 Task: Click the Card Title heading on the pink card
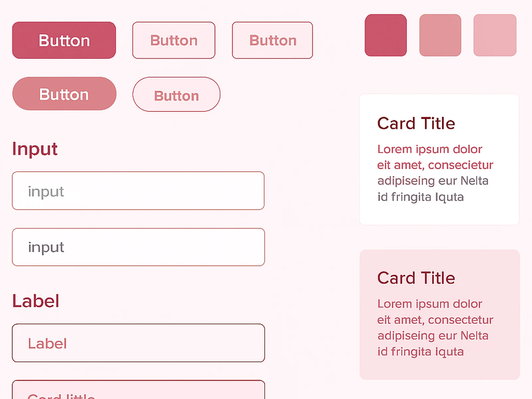pyautogui.click(x=416, y=278)
